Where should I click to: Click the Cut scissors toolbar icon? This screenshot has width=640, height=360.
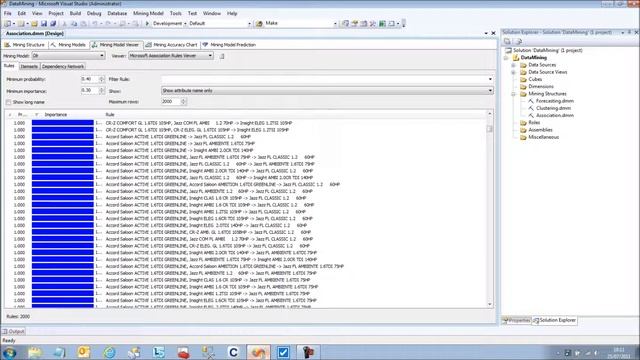[x=64, y=24]
